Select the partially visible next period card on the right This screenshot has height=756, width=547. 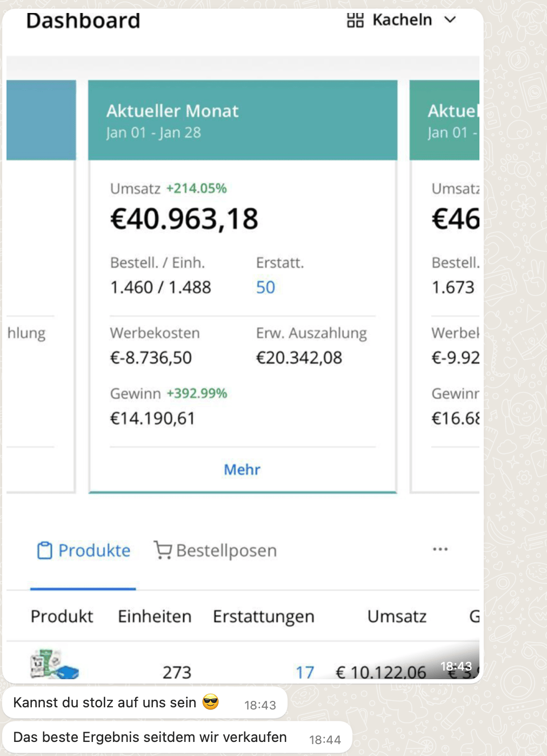click(x=445, y=270)
